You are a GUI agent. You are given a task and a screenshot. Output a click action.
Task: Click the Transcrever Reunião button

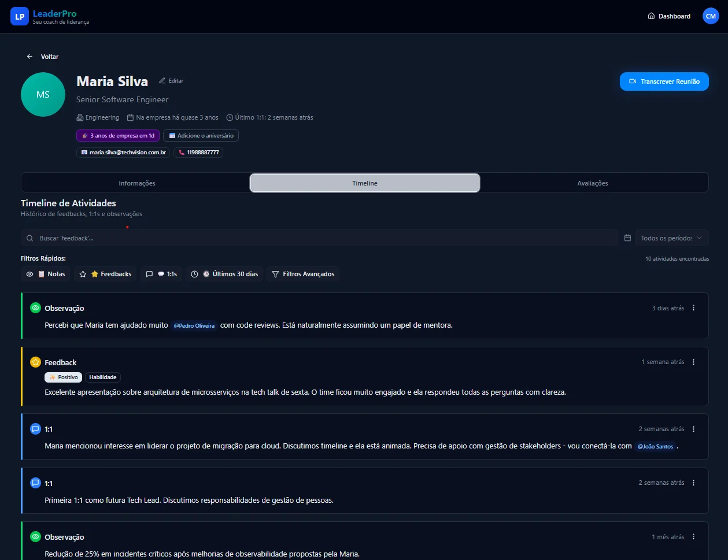[x=664, y=81]
